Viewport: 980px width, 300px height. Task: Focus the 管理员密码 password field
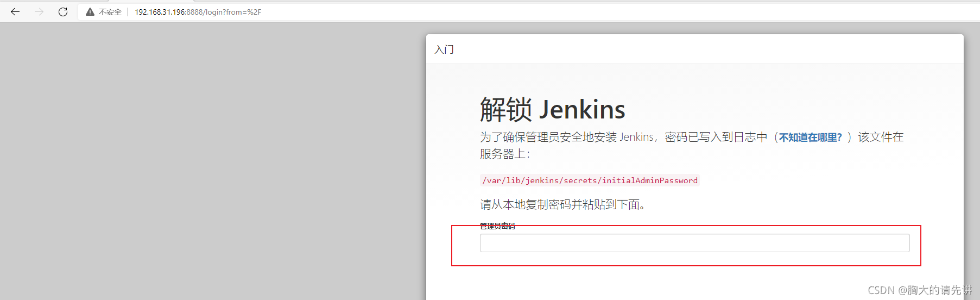tap(694, 243)
